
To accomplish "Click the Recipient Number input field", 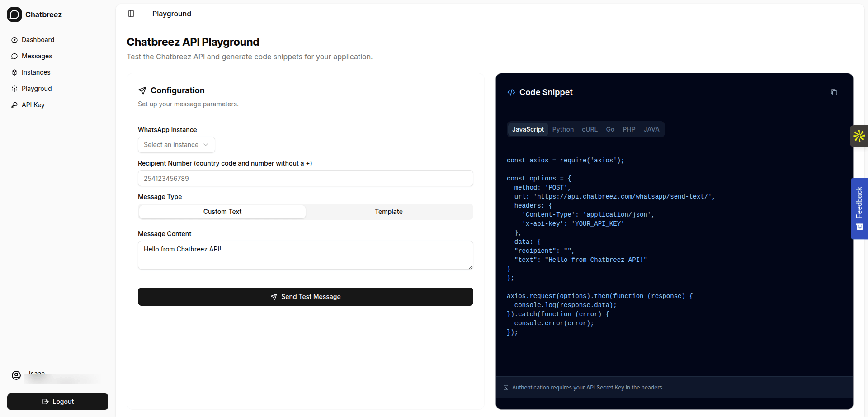I will [x=306, y=178].
